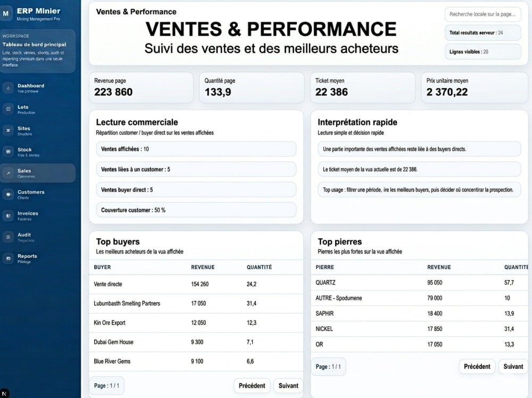Go to the Lots Production section

pyautogui.click(x=38, y=109)
